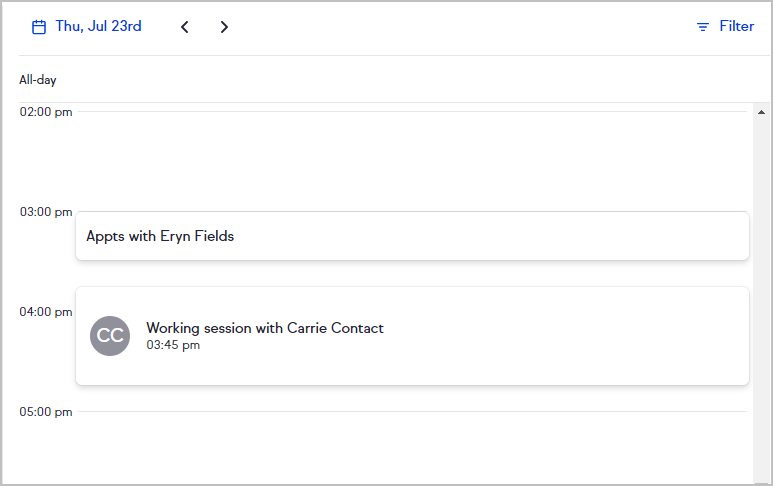The image size is (773, 486).
Task: Click the 03:00 pm time label
Action: click(x=46, y=212)
